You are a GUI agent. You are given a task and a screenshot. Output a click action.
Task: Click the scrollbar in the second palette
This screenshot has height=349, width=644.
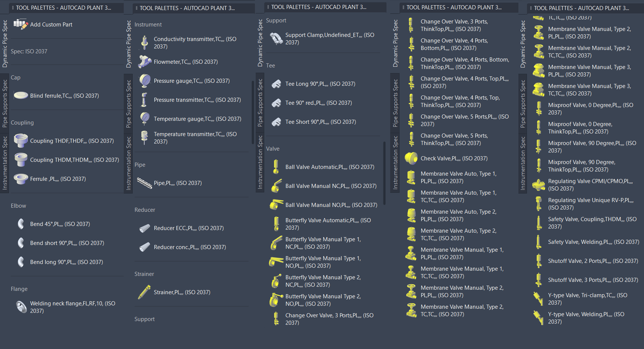[x=253, y=112]
